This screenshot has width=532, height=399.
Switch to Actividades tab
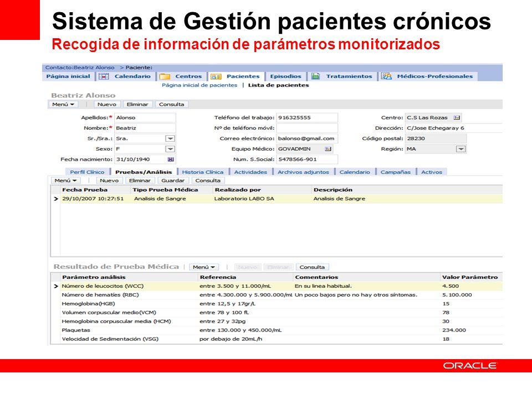(250, 172)
